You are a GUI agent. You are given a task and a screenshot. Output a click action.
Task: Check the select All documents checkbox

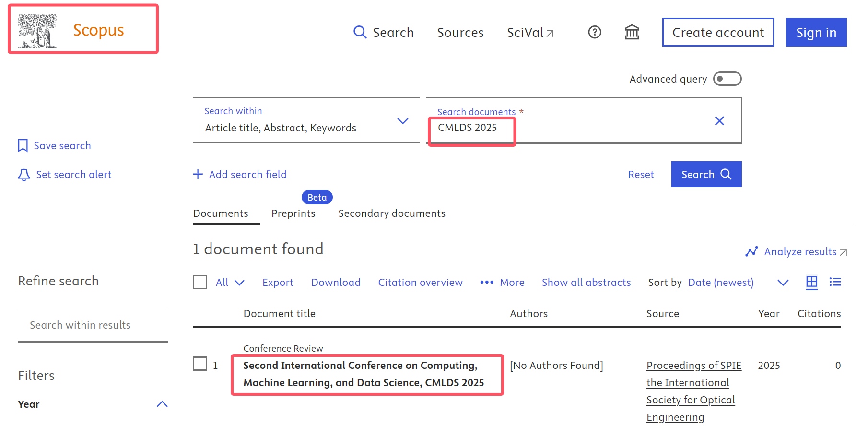click(x=200, y=282)
